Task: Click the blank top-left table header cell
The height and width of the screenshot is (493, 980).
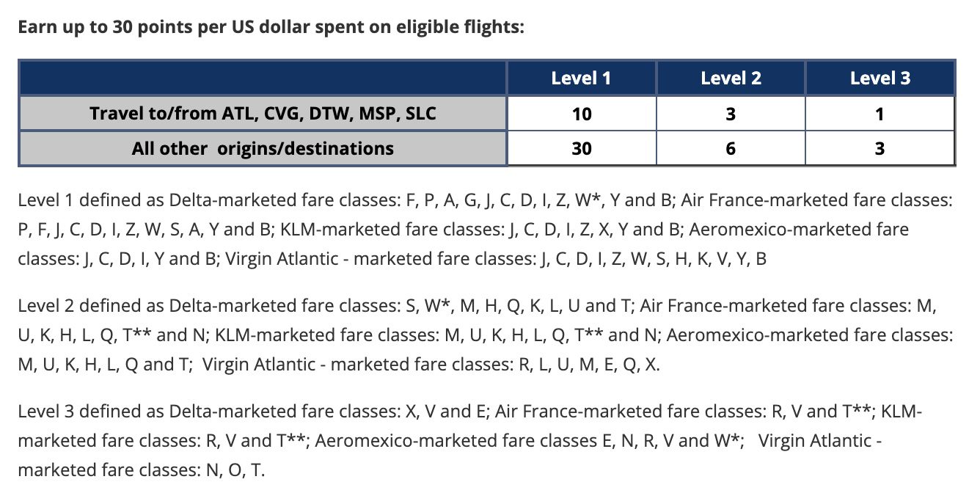Action: pyautogui.click(x=263, y=78)
